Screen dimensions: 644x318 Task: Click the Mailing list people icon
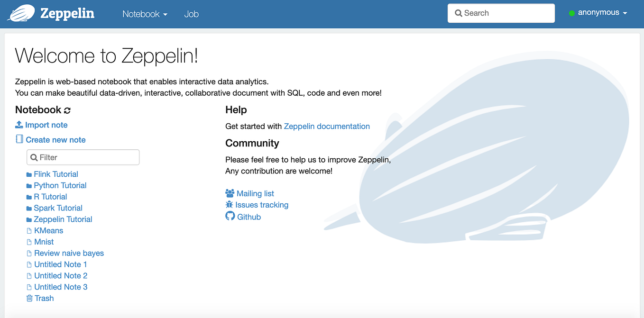(230, 193)
